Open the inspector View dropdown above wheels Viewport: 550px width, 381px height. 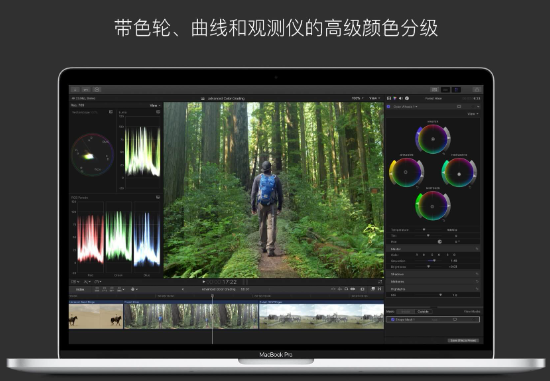tap(473, 114)
